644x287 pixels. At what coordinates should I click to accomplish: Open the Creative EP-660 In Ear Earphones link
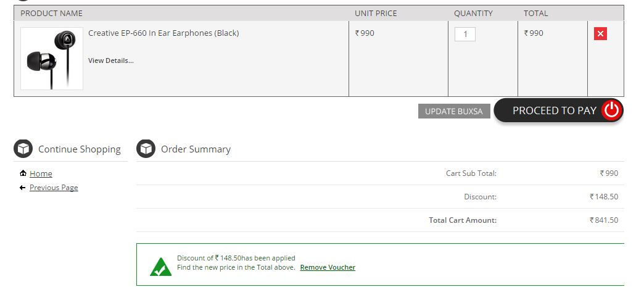coord(163,33)
